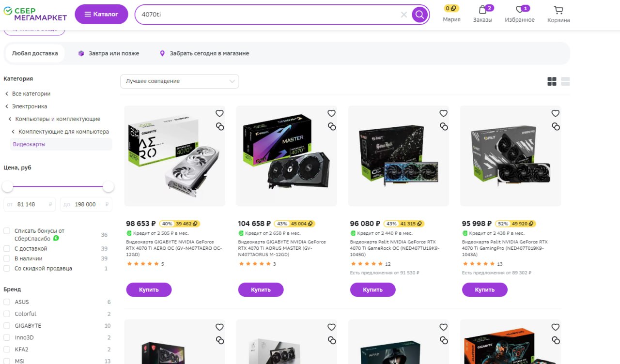Switch to list view layout icon

point(565,81)
